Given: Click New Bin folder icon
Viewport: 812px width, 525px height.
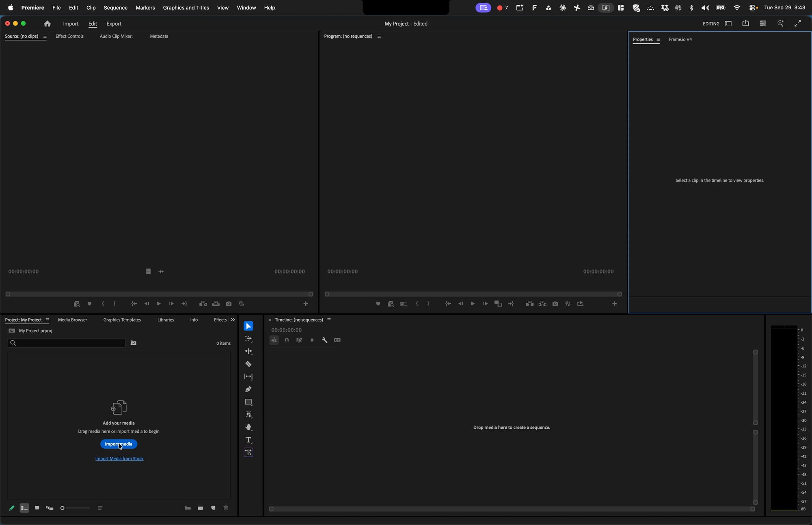Looking at the screenshot, I should click(x=200, y=508).
